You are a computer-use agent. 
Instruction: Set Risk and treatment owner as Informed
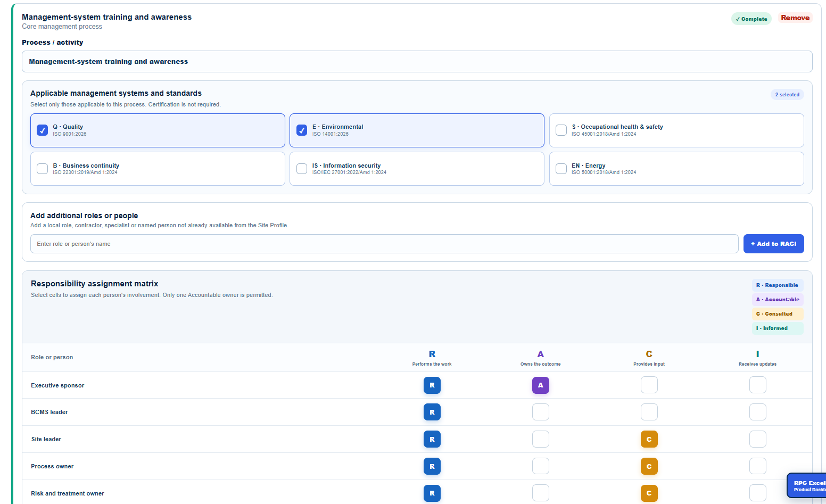758,493
